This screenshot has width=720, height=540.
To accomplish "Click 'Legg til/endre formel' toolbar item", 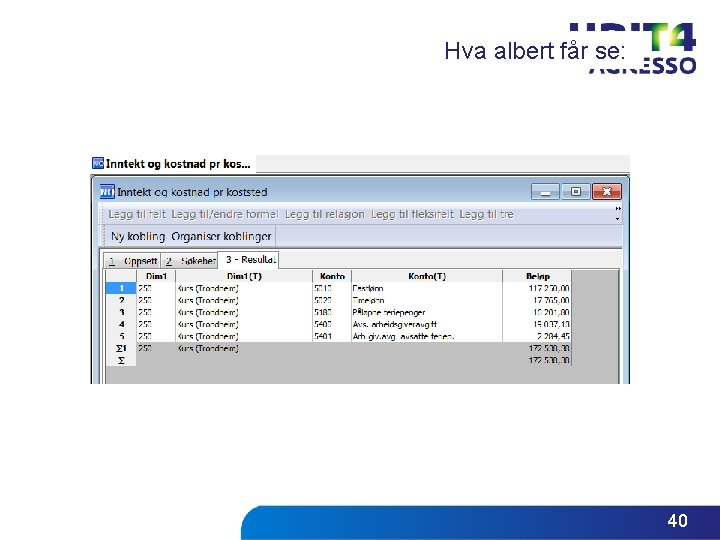I will 225,214.
